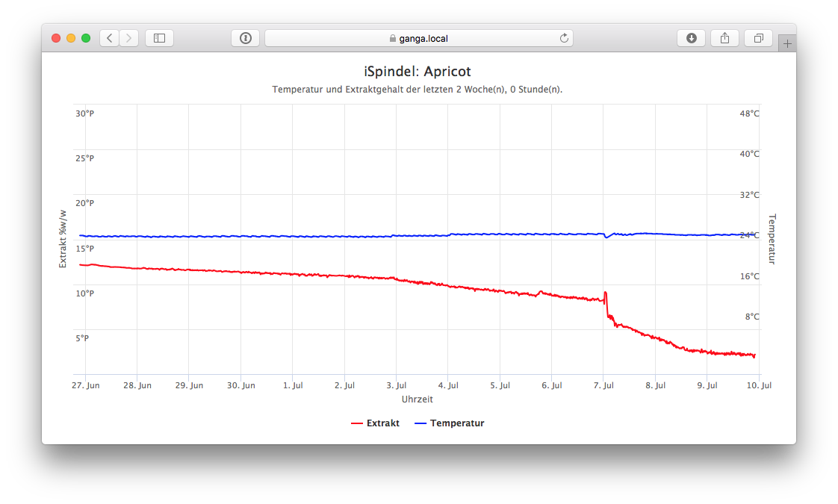Show the Safari sidebar
838x504 pixels.
point(159,38)
